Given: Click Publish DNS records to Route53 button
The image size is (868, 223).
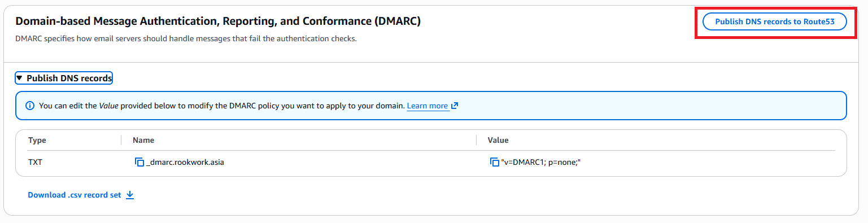Looking at the screenshot, I should pos(775,21).
